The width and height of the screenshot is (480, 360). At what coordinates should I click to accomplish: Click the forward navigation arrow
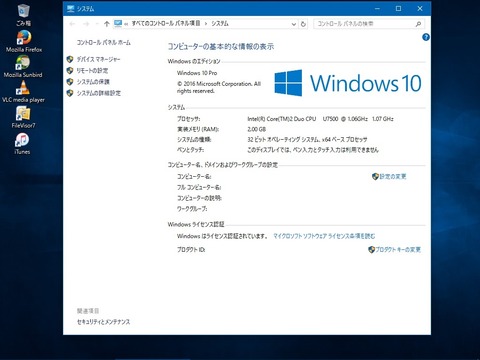[x=86, y=24]
